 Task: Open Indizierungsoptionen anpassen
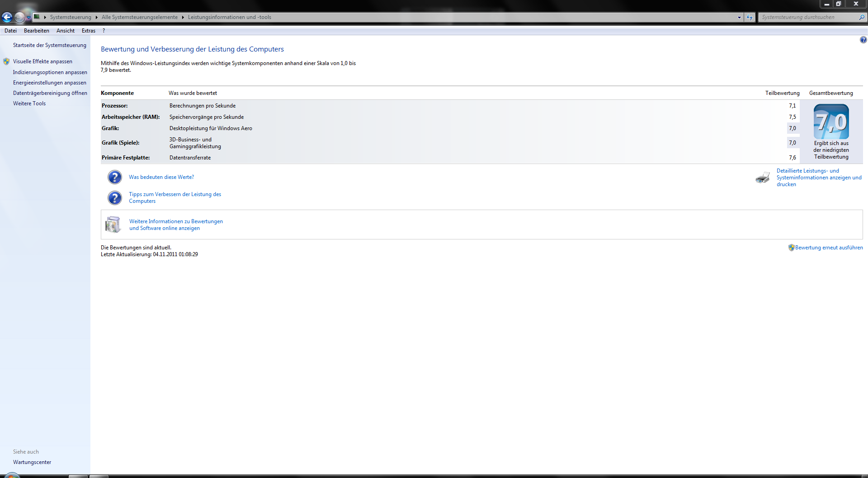[x=50, y=72]
